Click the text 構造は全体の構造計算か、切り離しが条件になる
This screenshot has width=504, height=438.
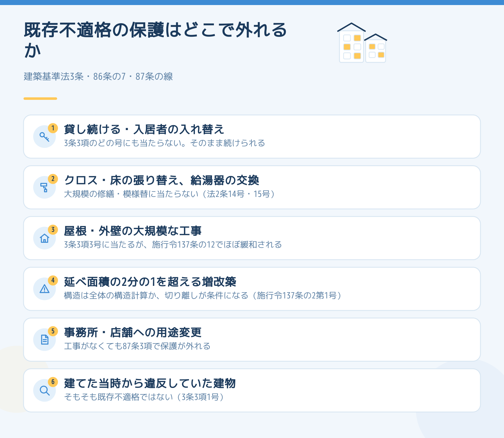tap(156, 295)
